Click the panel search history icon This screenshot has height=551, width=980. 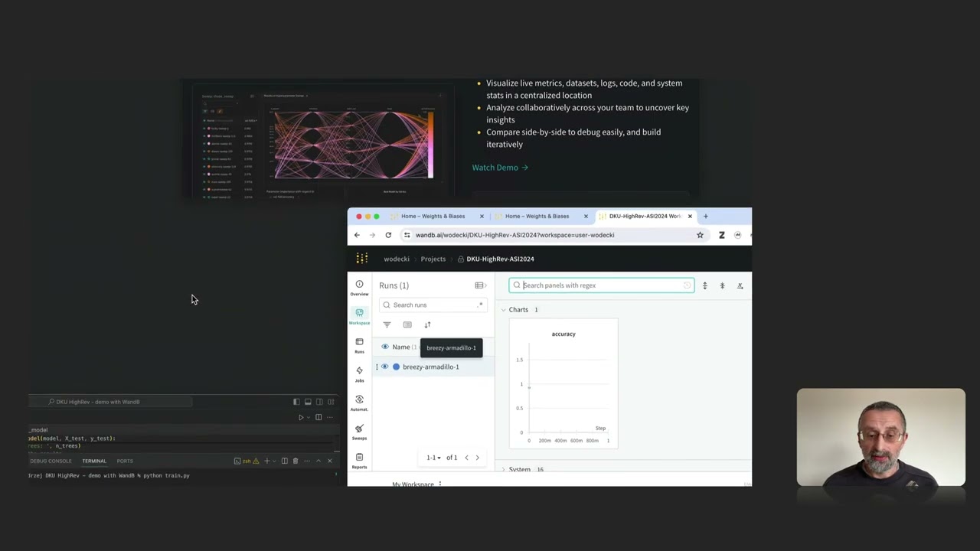click(687, 285)
